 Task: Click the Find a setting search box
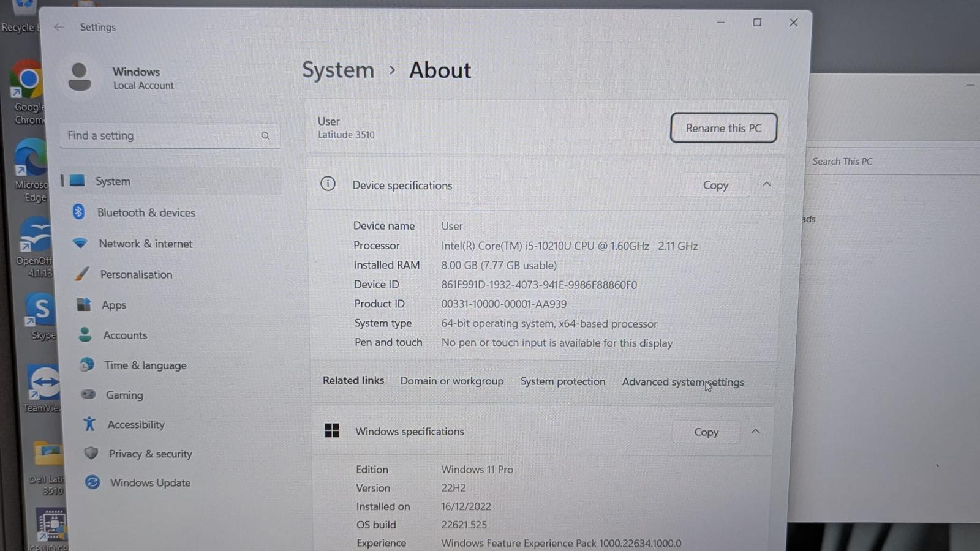162,136
